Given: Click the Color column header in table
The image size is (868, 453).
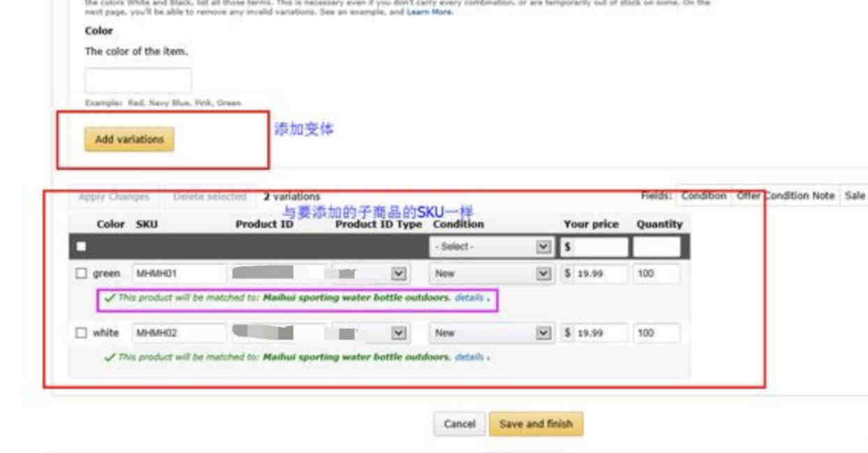Looking at the screenshot, I should click(x=110, y=224).
